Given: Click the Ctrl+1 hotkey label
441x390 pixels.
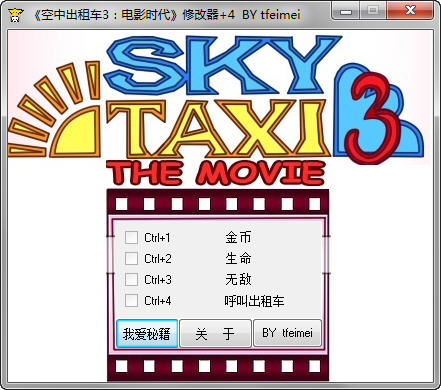Looking at the screenshot, I should click(157, 238).
